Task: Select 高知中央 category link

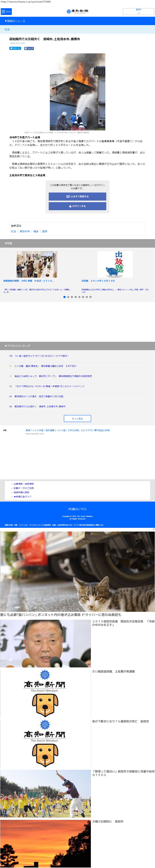Action: [25, 232]
